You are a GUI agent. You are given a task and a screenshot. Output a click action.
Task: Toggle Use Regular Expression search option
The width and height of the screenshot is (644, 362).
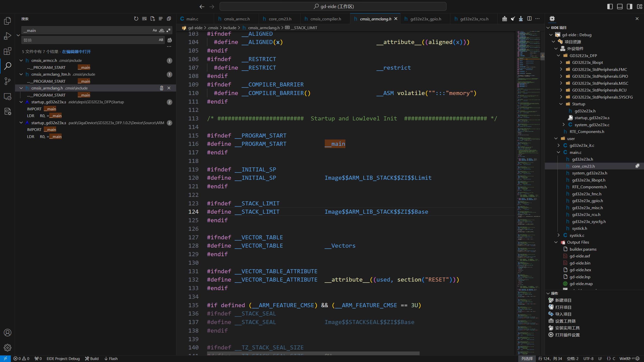click(x=169, y=30)
